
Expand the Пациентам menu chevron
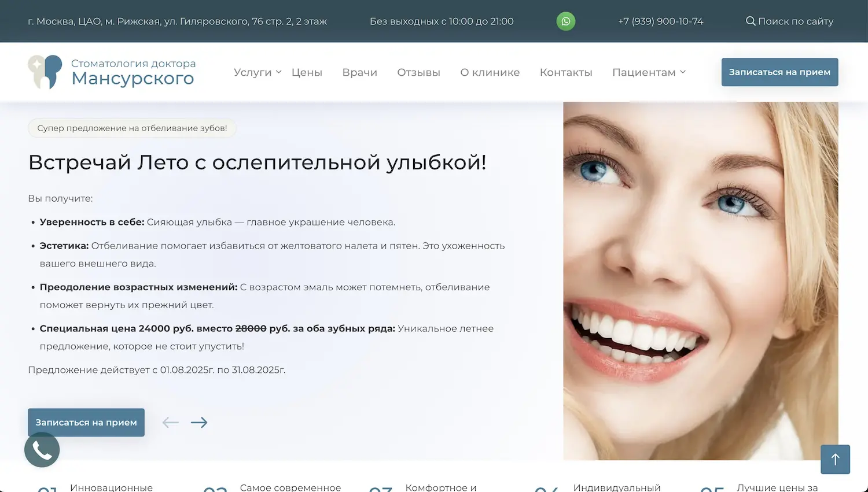[x=683, y=72]
